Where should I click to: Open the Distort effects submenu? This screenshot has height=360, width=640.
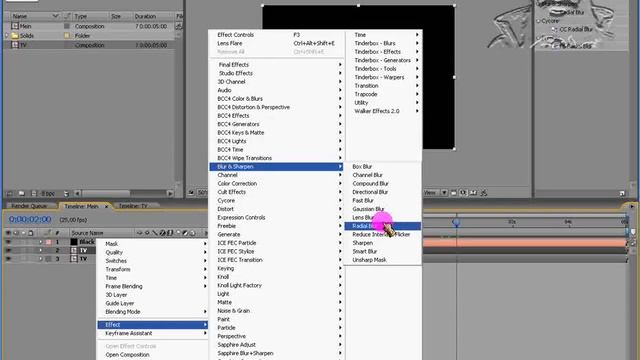[276, 209]
